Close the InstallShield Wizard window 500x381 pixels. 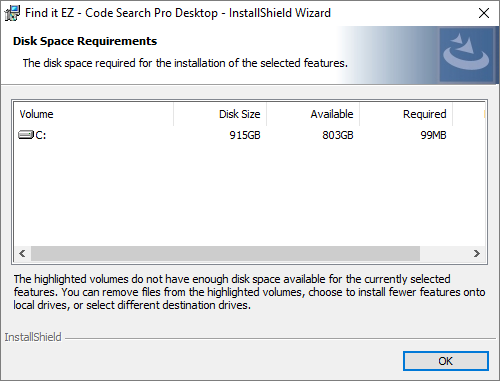(484, 13)
